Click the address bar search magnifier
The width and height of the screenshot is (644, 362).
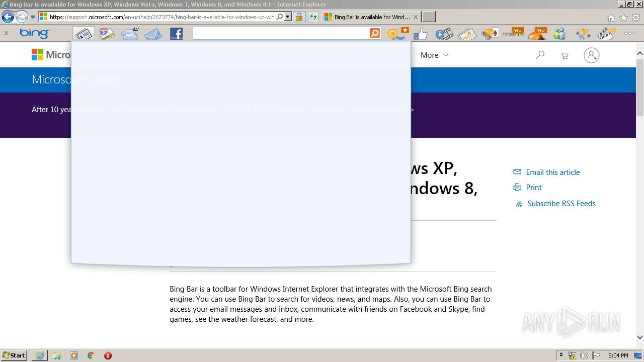tap(280, 17)
